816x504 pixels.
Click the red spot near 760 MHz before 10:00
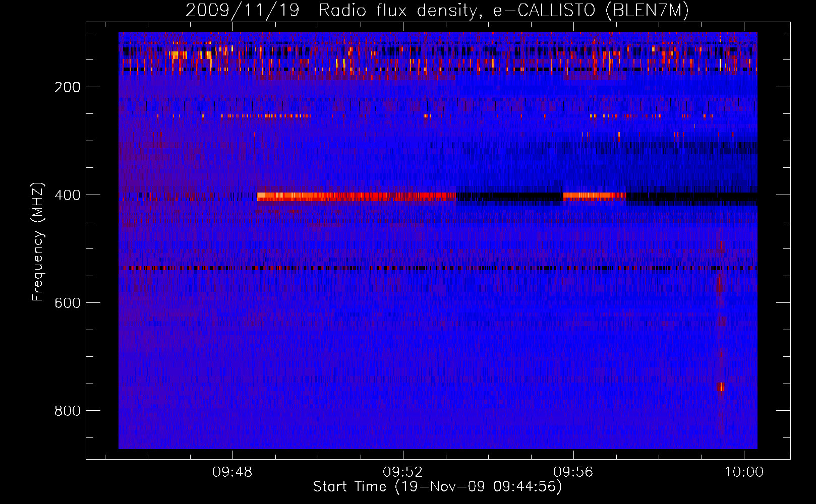721,387
